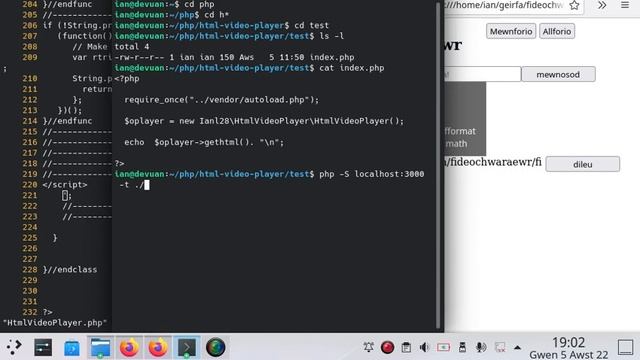Screen dimensions: 640x360
Task: Click line 228 '}//endclass' in editor
Action: tap(70, 269)
